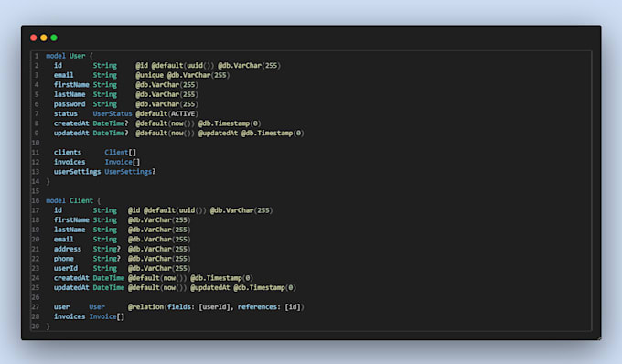Click line number 10 in the gutter

click(36, 143)
